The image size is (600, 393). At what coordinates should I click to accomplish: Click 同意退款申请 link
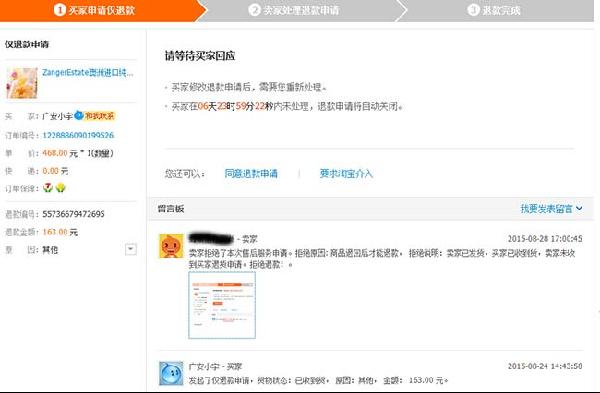[251, 174]
